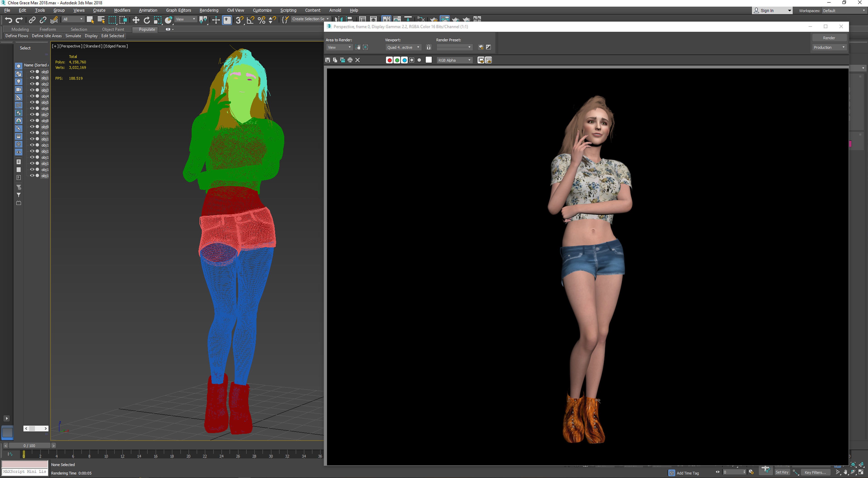Click the Define Flows button
This screenshot has height=478, width=868.
click(17, 36)
